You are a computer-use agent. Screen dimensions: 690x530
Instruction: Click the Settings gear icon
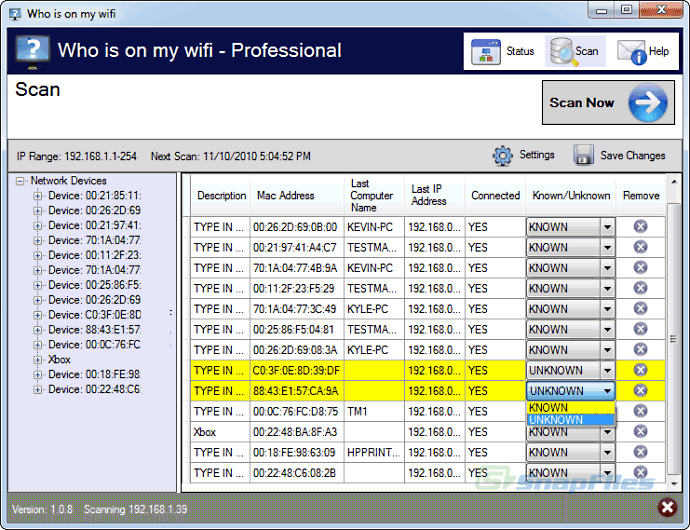click(503, 155)
